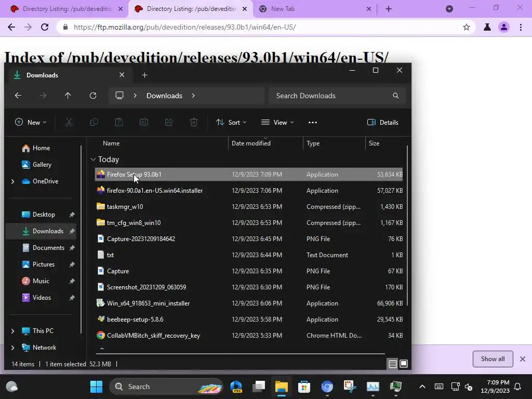Click the Cut scissors icon in Explorer toolbar
Image resolution: width=532 pixels, height=399 pixels.
(69, 122)
